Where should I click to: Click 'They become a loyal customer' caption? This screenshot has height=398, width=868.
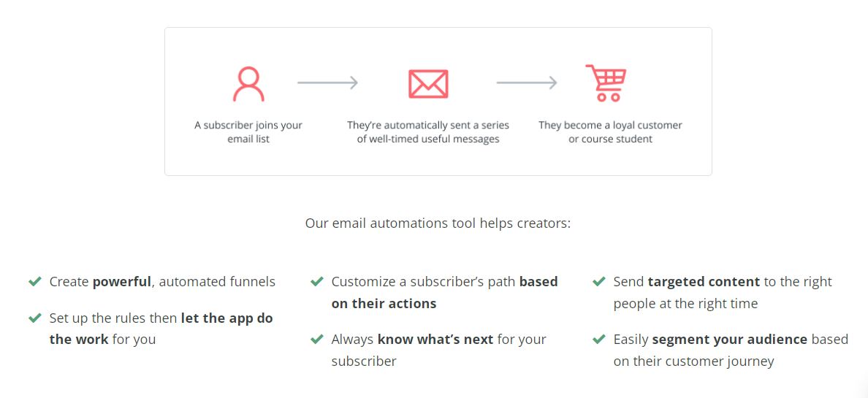(x=611, y=131)
